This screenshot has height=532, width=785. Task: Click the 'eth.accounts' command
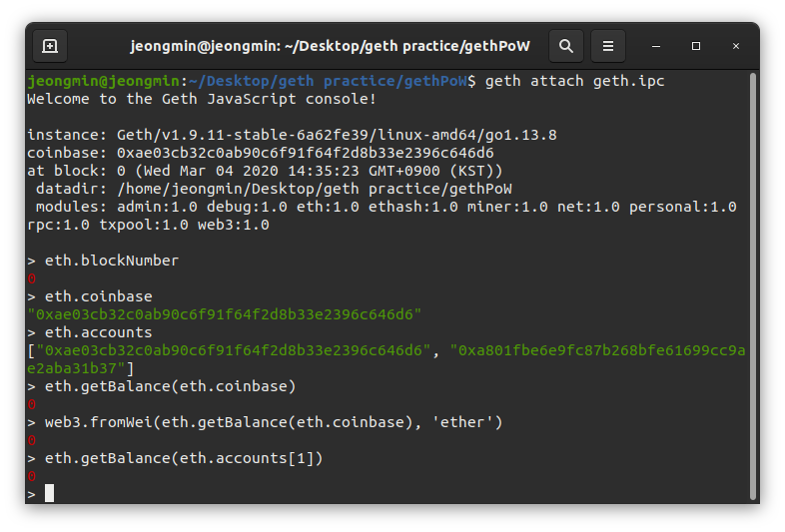pyautogui.click(x=98, y=332)
